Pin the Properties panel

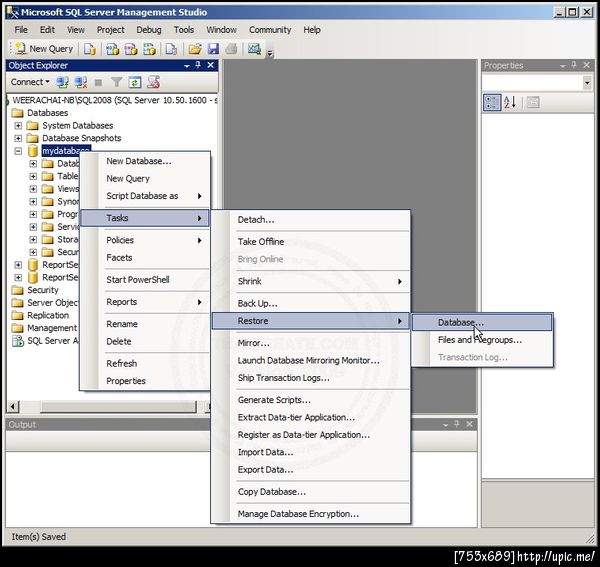pos(574,65)
